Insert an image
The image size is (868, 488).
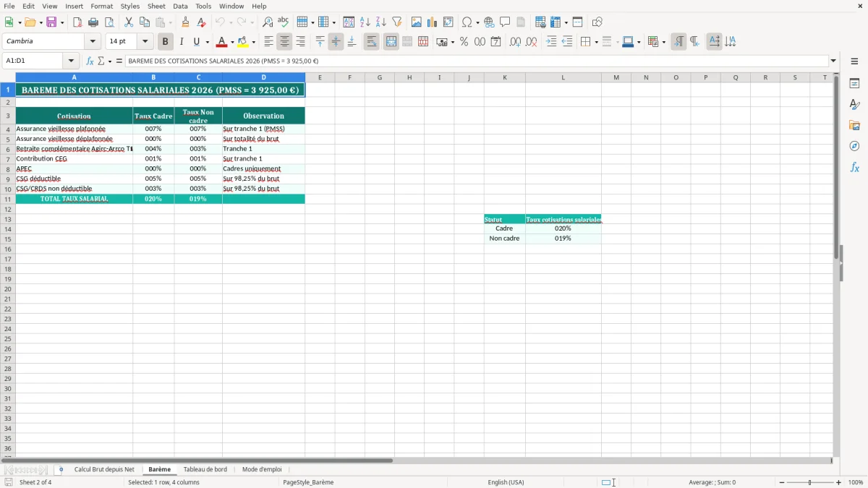[417, 22]
